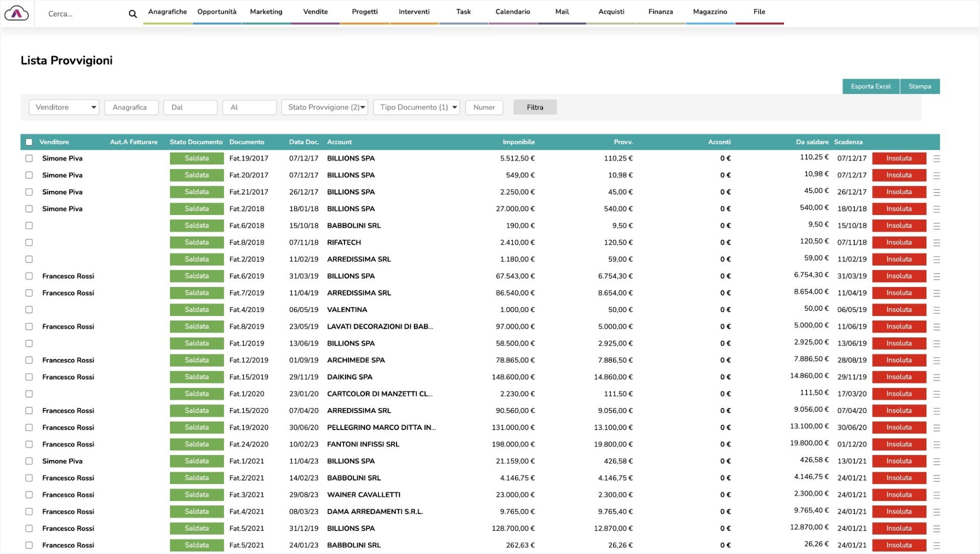Click the search magnifier icon
This screenshot has width=980, height=554.
click(x=133, y=14)
